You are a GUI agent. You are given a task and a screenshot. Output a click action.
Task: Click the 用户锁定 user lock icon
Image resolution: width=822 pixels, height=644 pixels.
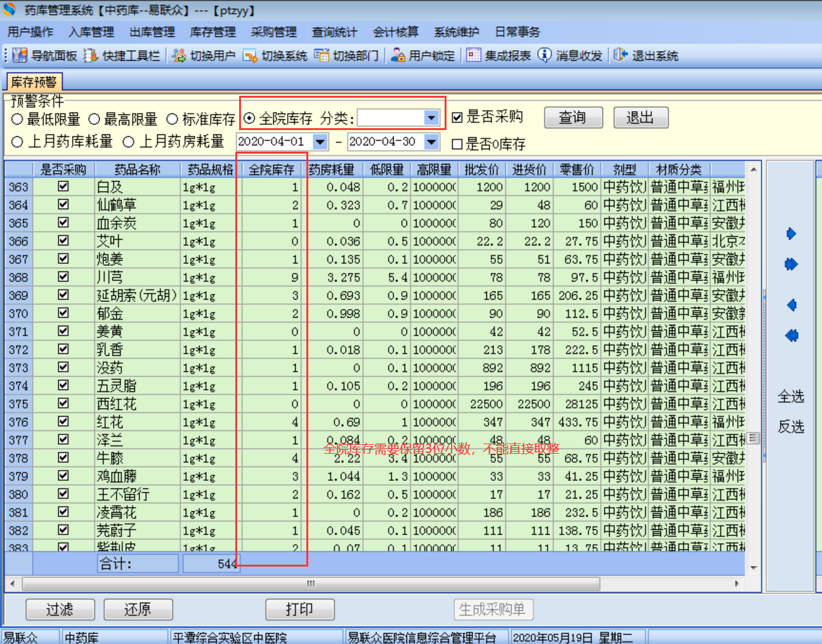click(x=398, y=56)
